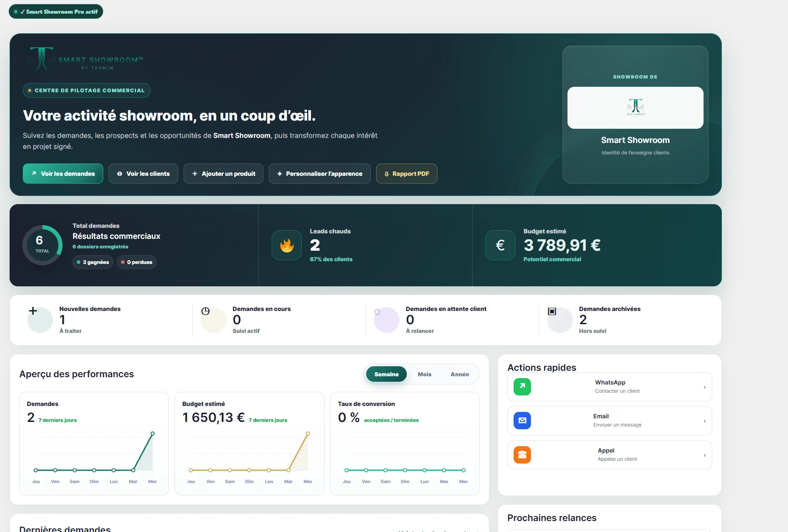Click the 0 perdues pill
Screen dimensions: 788x532
[137, 262]
